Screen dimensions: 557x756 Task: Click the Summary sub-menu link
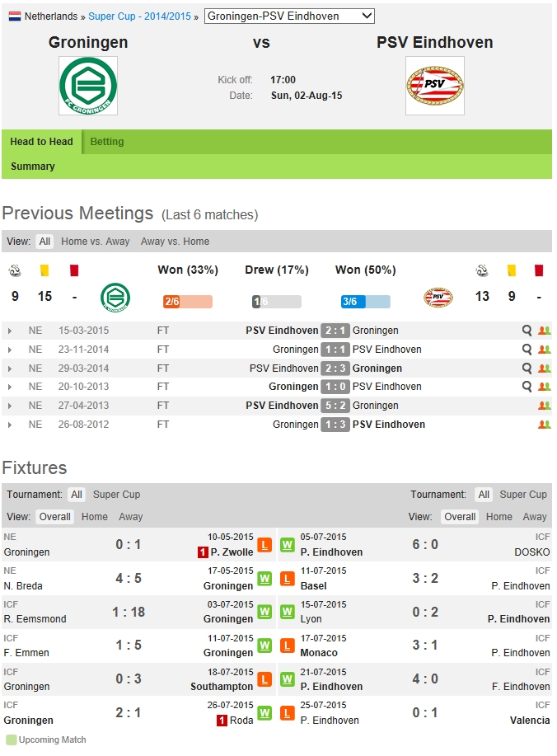point(33,167)
